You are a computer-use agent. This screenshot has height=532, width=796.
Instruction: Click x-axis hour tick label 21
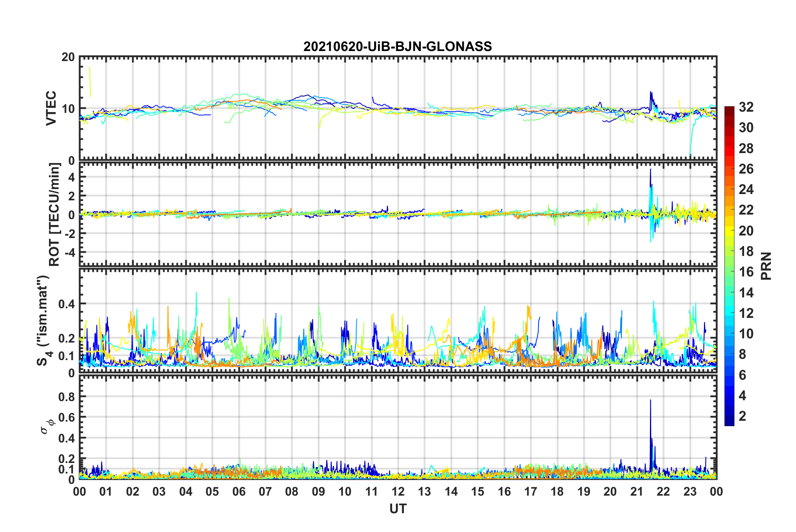[x=637, y=491]
